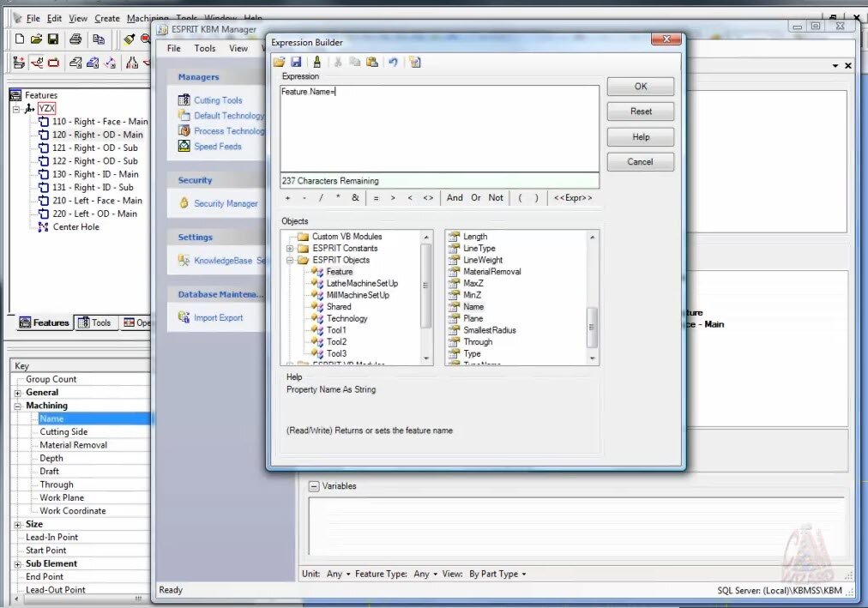Select feature 130 - Right - ID - Main

click(x=95, y=174)
